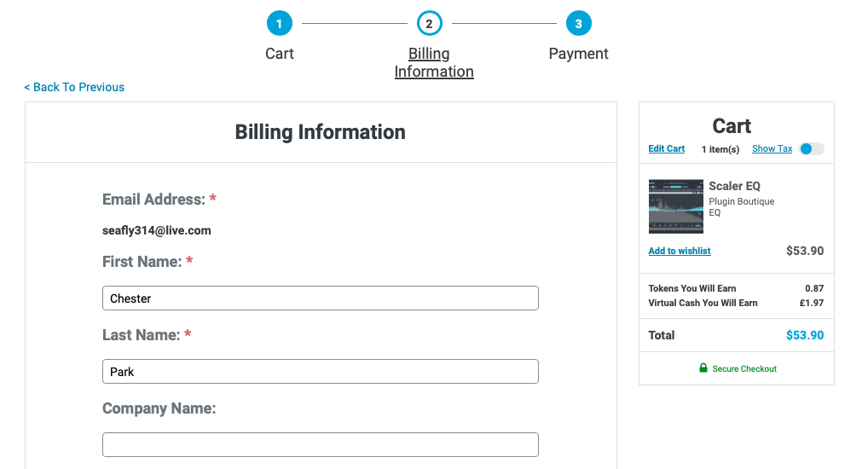
Task: Click the Tokens You Will Earn label
Action: pyautogui.click(x=692, y=288)
